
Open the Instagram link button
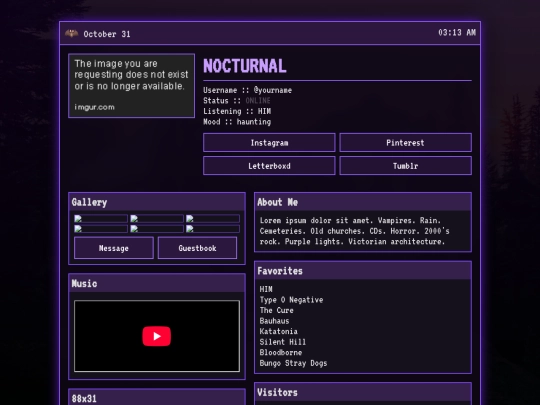pyautogui.click(x=269, y=143)
